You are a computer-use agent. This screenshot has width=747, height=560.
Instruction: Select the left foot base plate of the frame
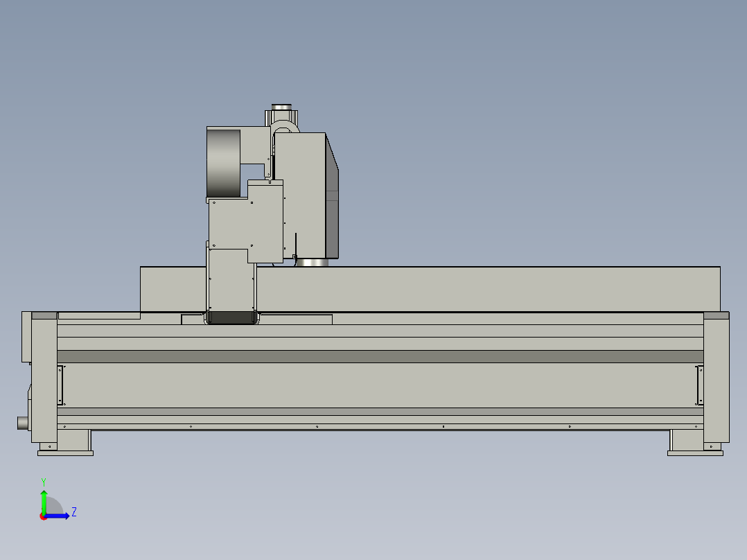pyautogui.click(x=65, y=453)
